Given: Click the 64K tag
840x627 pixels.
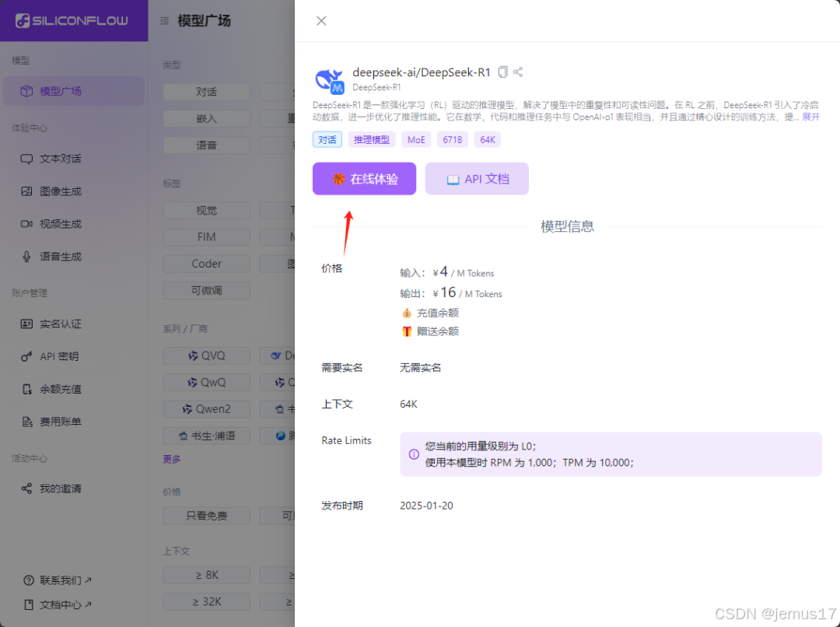Looking at the screenshot, I should coord(488,140).
